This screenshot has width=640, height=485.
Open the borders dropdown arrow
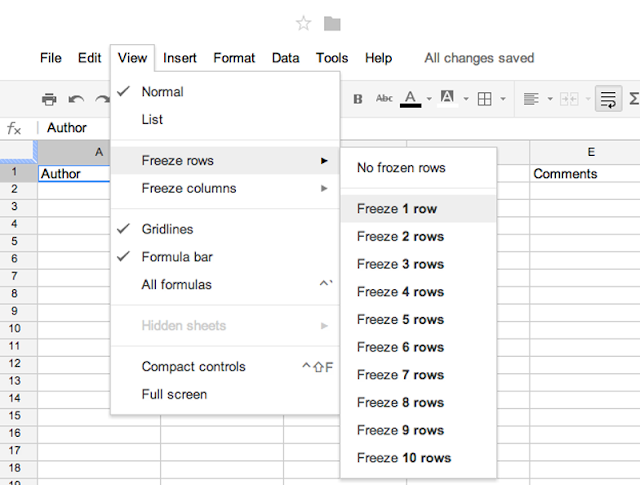point(503,99)
